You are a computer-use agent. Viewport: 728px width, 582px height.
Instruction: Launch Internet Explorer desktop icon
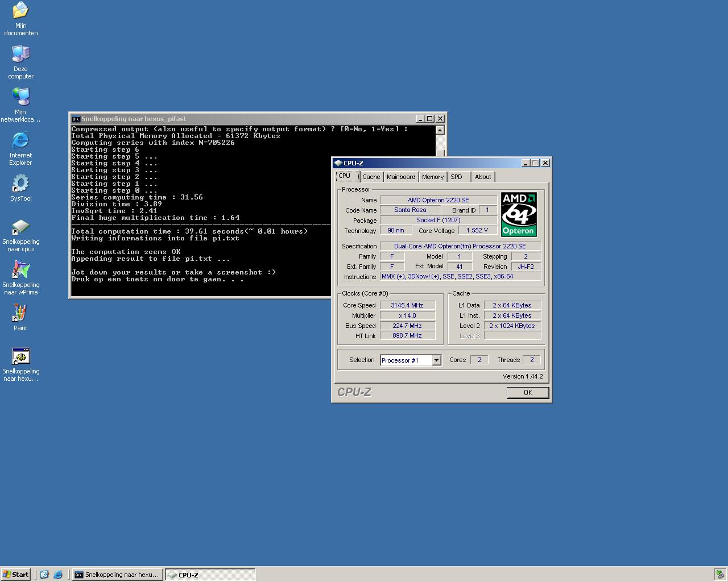20,148
